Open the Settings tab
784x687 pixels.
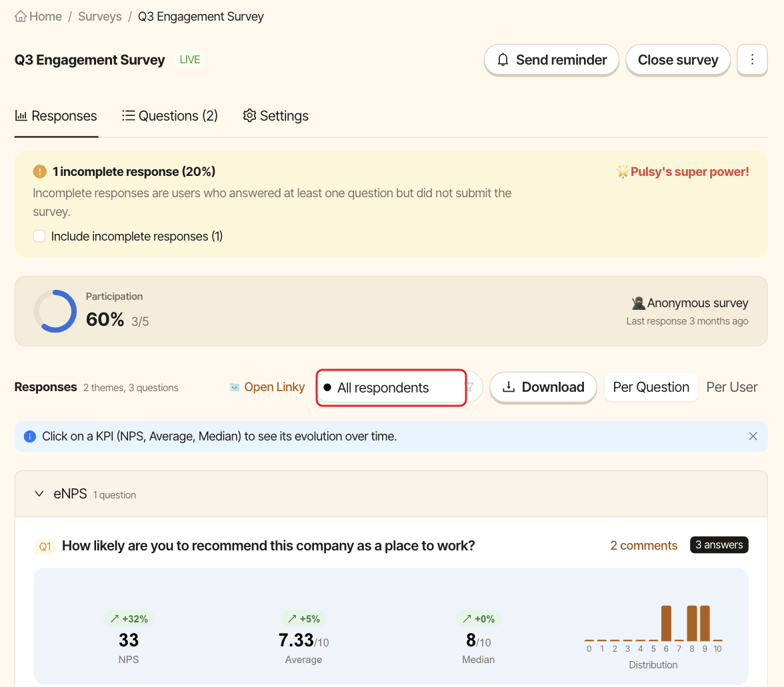coord(275,116)
